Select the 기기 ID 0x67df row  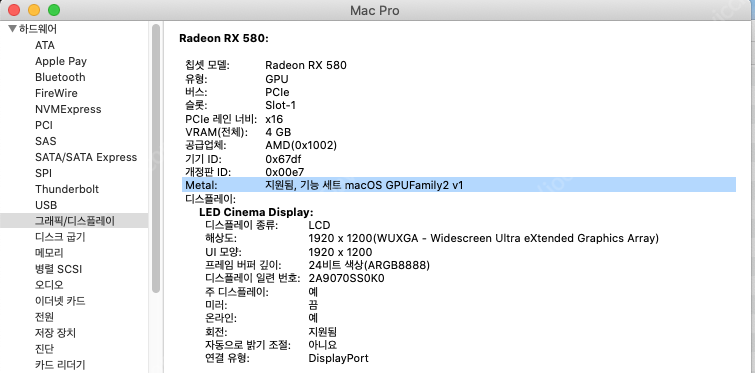[244, 158]
